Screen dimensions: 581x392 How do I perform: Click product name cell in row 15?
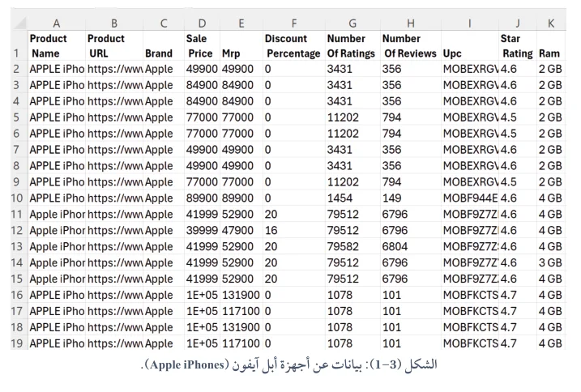(x=57, y=279)
